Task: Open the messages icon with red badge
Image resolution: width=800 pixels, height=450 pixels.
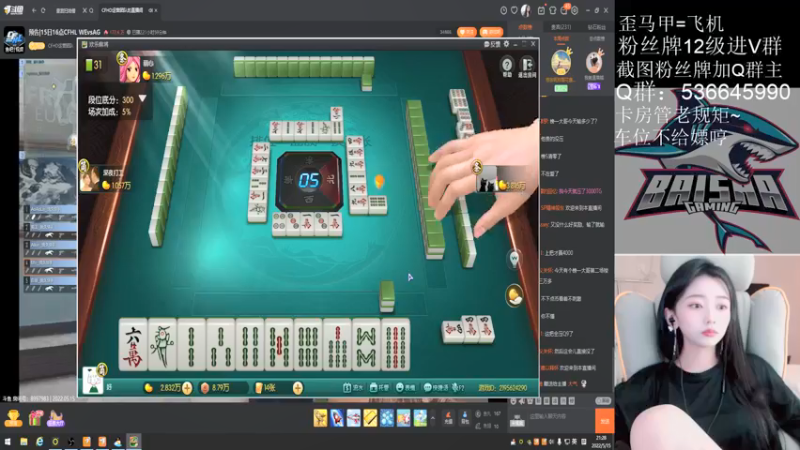Action: coord(565,10)
